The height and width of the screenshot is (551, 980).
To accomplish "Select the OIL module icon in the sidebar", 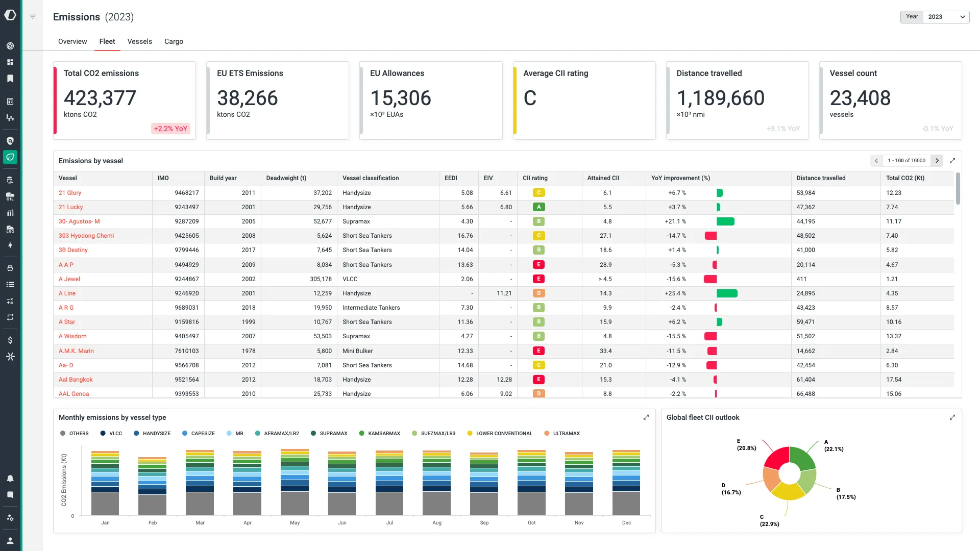I will tap(10, 196).
